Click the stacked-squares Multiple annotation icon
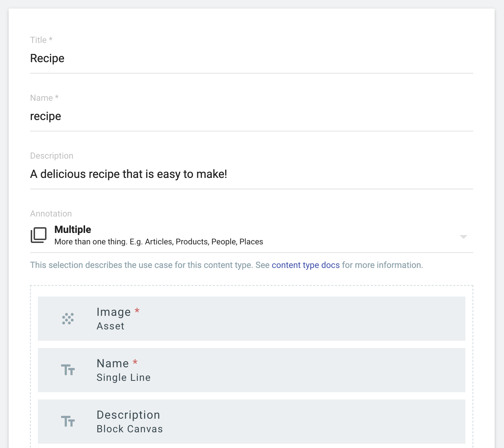The width and height of the screenshot is (504, 448). (39, 235)
